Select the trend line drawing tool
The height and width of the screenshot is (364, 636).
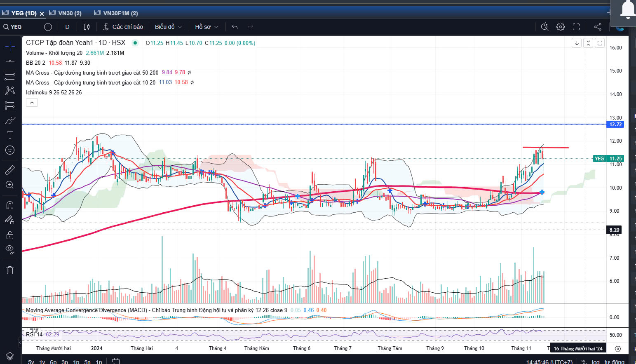10,61
